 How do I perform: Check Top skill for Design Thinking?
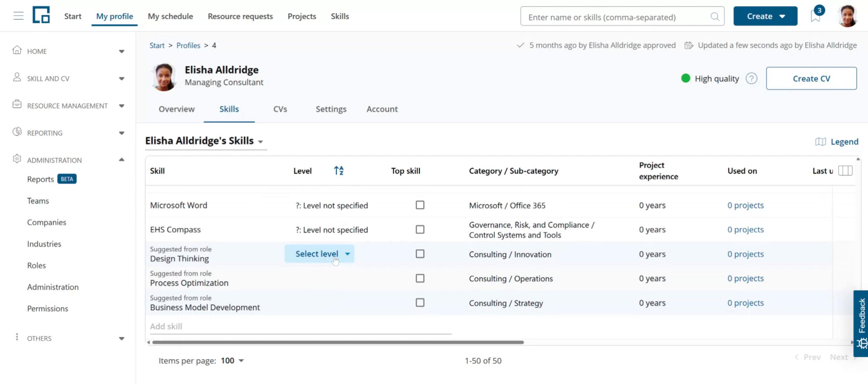click(x=420, y=253)
